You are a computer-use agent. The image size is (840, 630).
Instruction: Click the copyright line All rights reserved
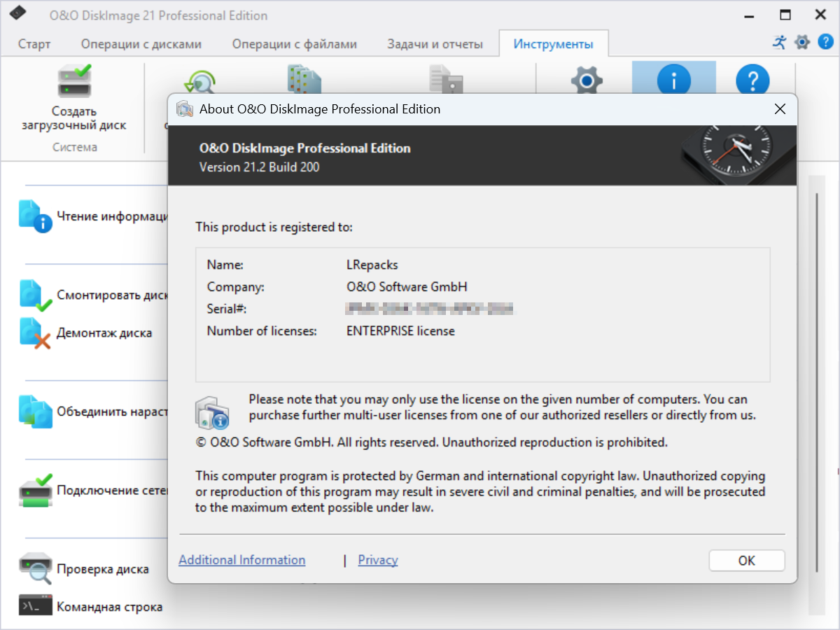coord(432,442)
